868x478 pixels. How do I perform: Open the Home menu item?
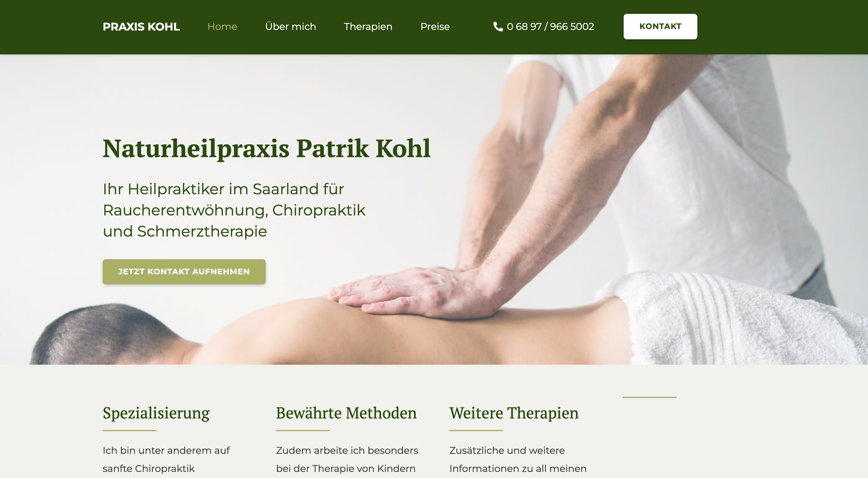222,27
